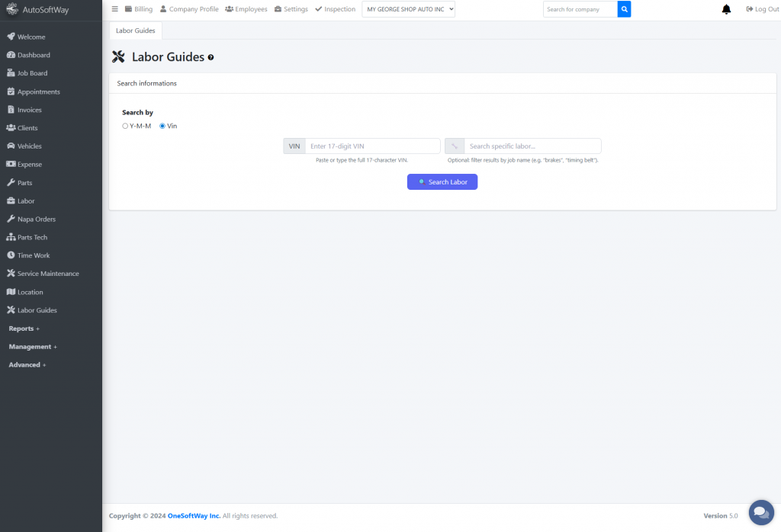Click the Labor Guides help question icon

[211, 57]
